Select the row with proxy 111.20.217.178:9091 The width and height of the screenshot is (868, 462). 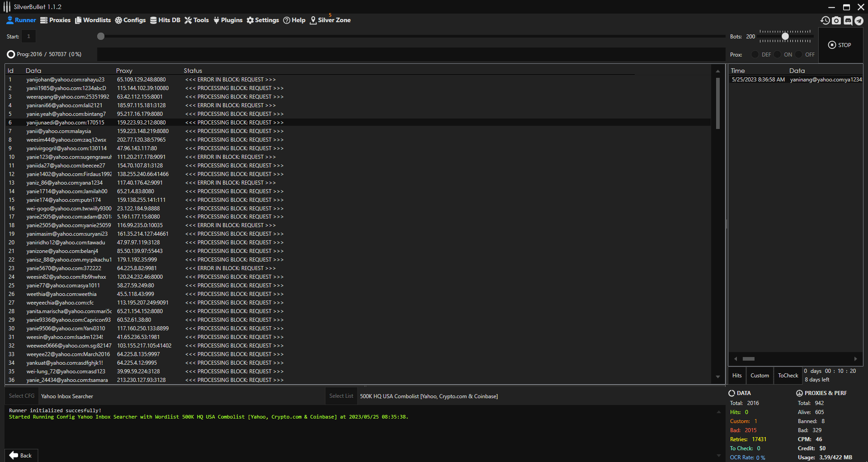pos(357,157)
